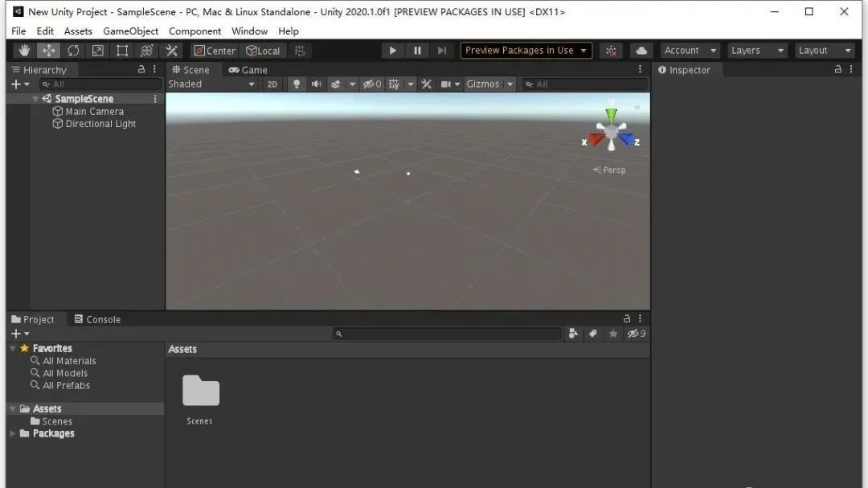Switch to the Game tab
Screen dimensions: 868x488
coord(248,70)
